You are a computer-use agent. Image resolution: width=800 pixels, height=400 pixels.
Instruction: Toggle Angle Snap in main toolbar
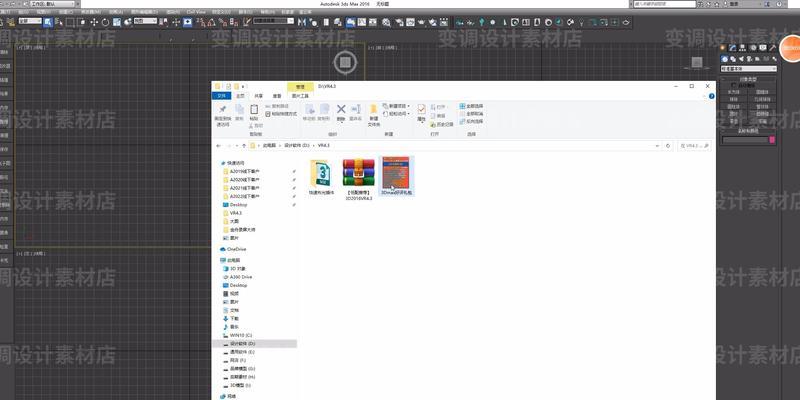click(x=211, y=22)
